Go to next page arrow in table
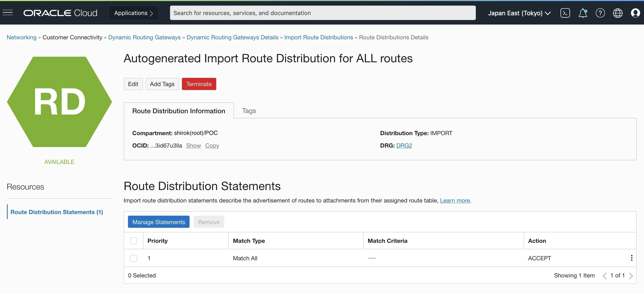Viewport: 644px width, 293px height. (x=631, y=276)
